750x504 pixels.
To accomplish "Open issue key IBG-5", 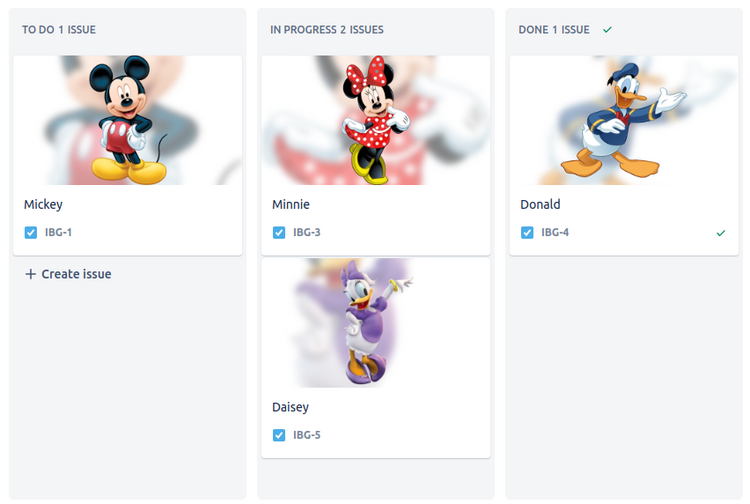I will point(307,435).
